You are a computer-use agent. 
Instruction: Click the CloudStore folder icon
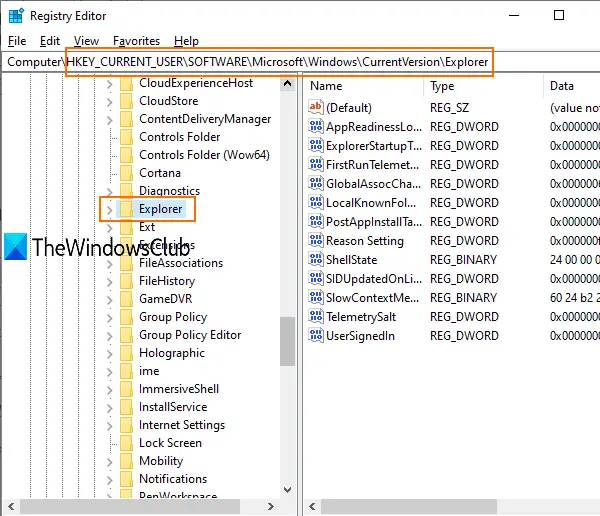127,101
